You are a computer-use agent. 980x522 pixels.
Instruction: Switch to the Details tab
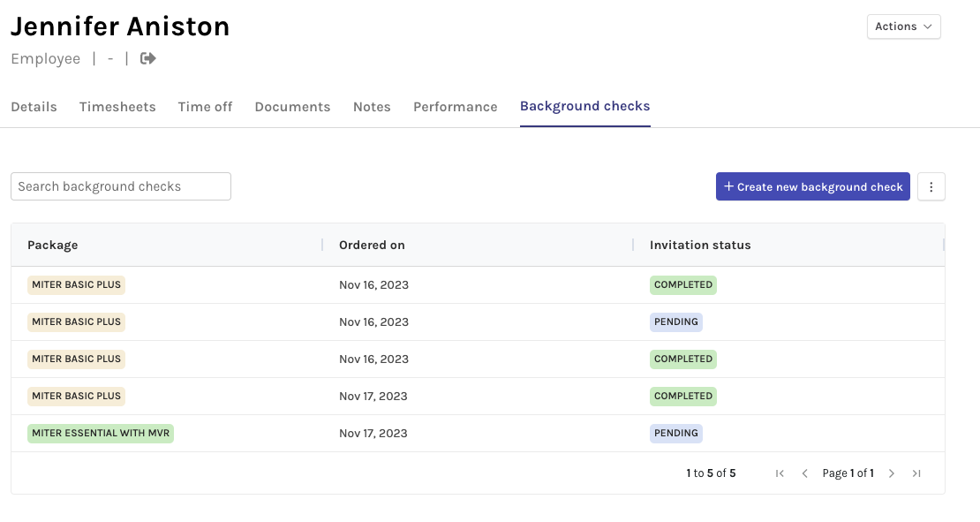click(x=34, y=107)
